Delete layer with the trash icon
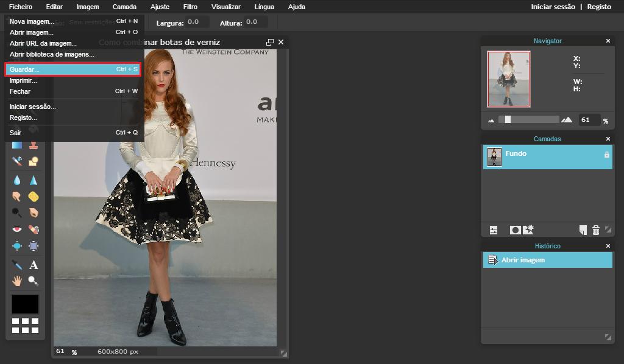 pyautogui.click(x=596, y=230)
